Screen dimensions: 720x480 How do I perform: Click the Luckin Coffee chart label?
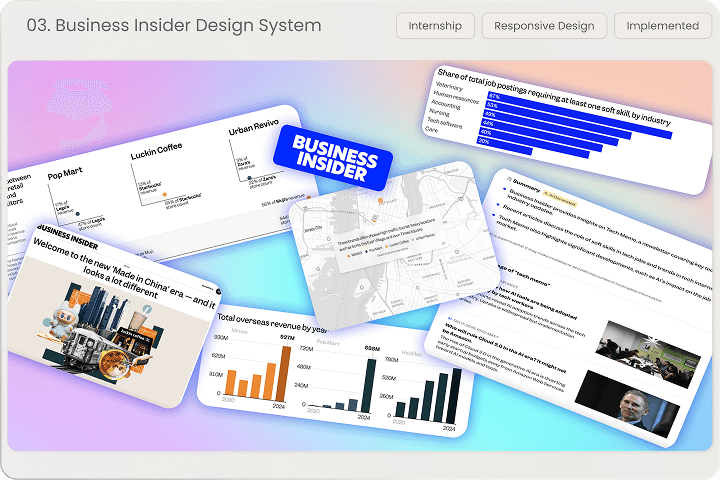pos(157,151)
